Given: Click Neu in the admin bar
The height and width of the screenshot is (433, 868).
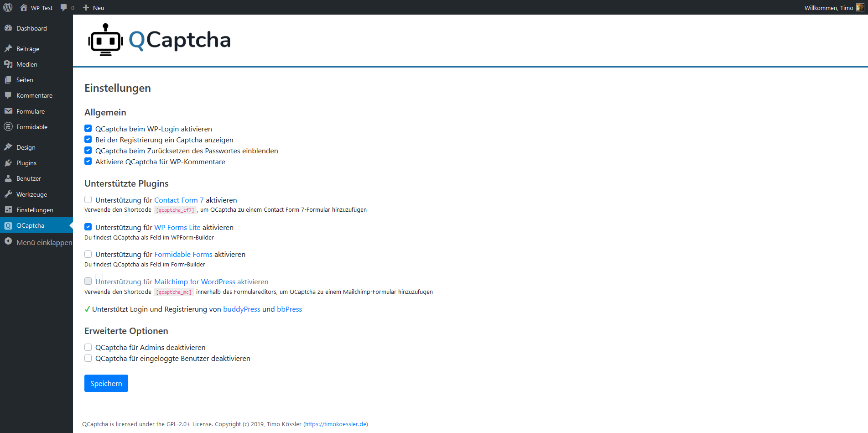Looking at the screenshot, I should coord(99,8).
